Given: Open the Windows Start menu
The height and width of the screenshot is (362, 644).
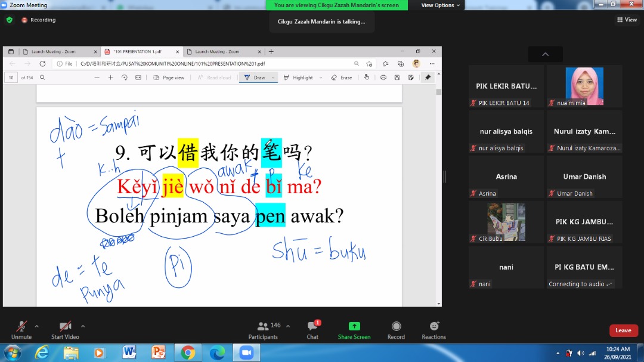Looking at the screenshot, I should 13,353.
